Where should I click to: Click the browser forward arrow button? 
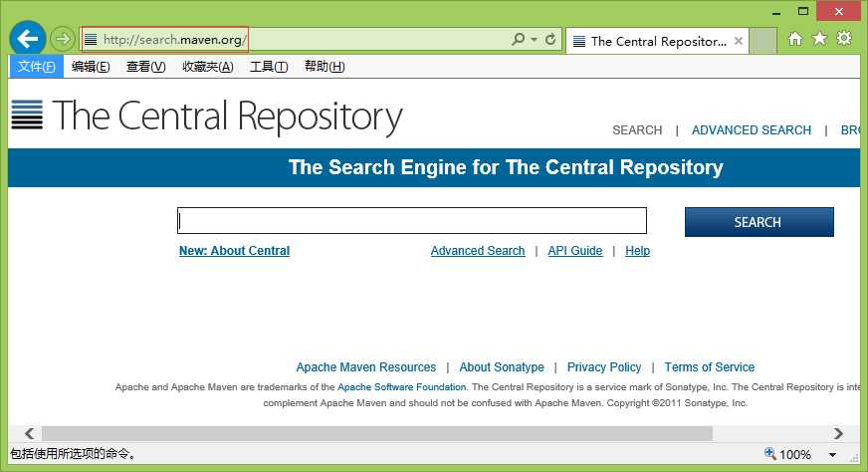coord(63,39)
